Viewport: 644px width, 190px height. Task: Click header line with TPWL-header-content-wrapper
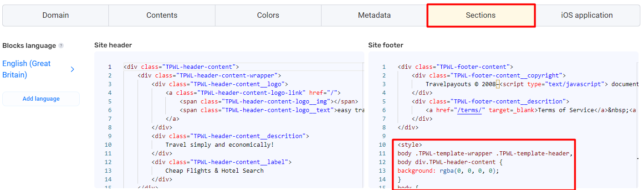click(210, 75)
